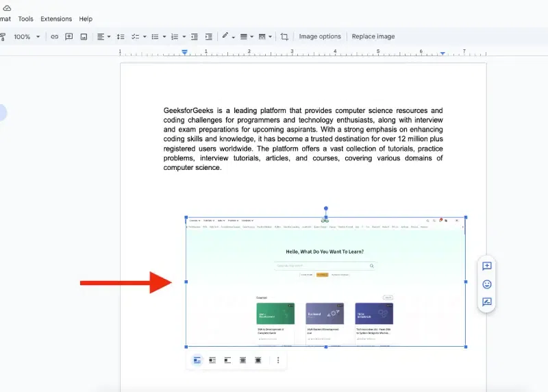Click the inserted GeeksforGeeks screenshot image

click(326, 282)
